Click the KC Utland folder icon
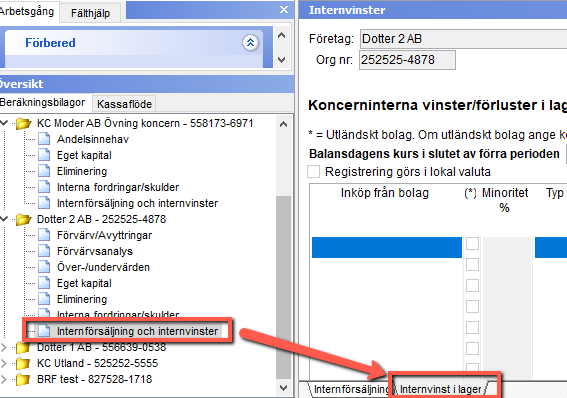 [23, 363]
